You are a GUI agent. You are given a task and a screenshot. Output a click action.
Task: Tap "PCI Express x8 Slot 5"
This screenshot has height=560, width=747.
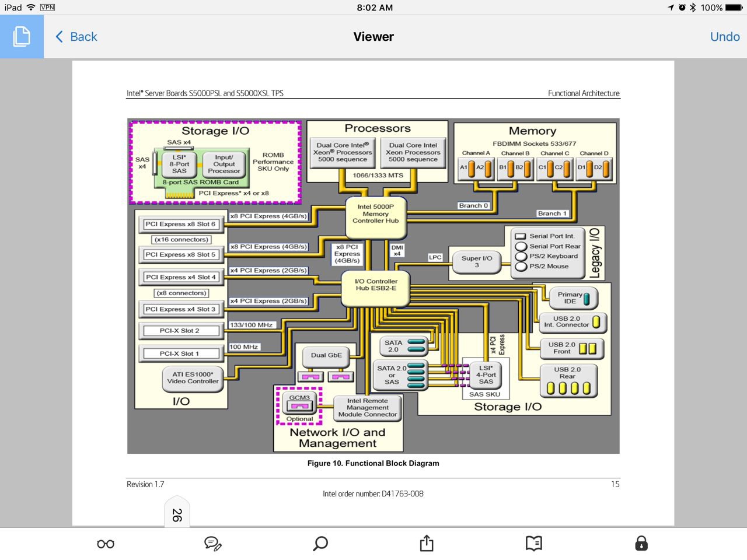pyautogui.click(x=180, y=254)
